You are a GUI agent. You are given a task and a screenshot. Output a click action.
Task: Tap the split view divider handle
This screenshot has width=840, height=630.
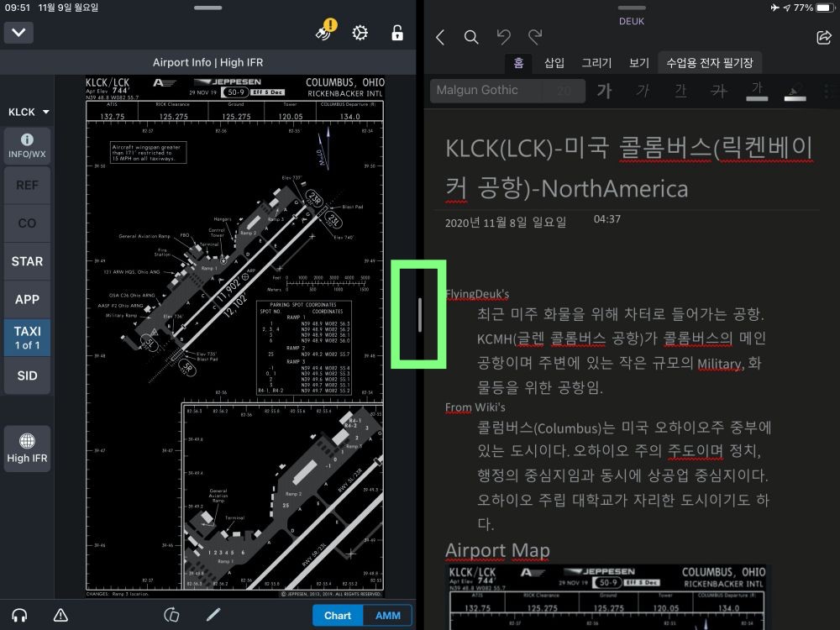[419, 315]
